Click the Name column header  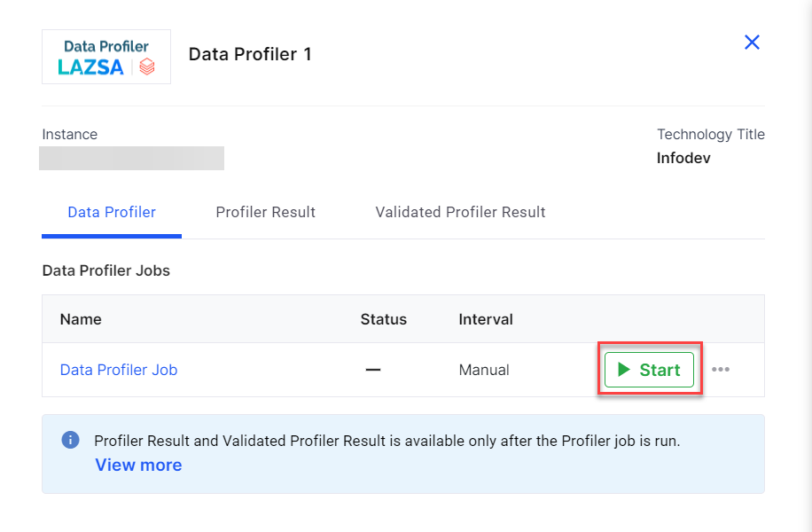click(81, 319)
